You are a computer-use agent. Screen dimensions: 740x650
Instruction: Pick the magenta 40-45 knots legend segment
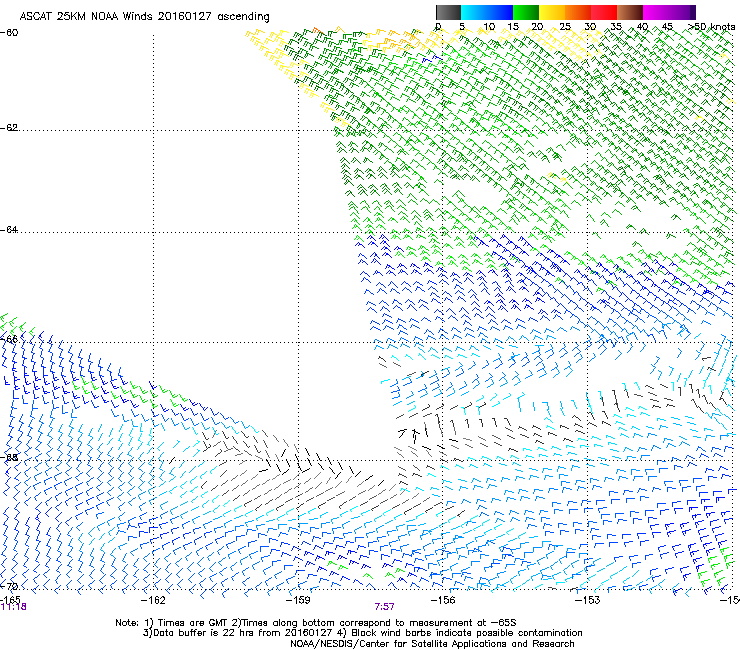point(656,12)
